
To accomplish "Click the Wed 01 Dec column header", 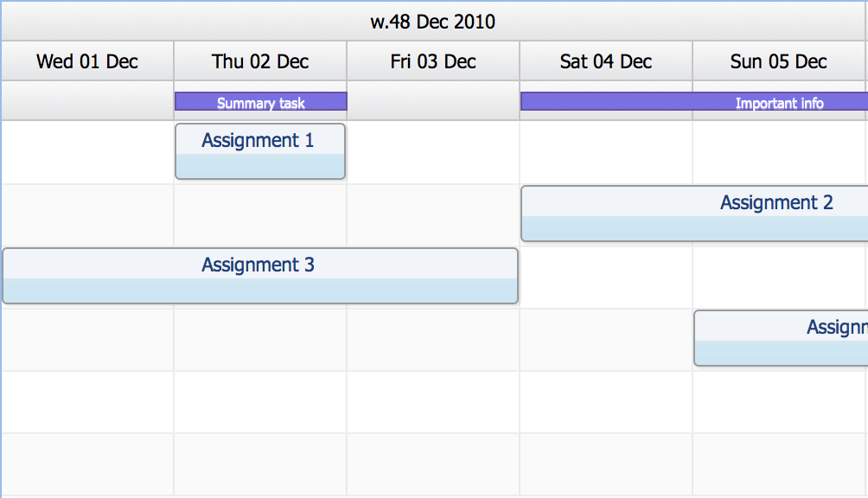I will tap(86, 61).
